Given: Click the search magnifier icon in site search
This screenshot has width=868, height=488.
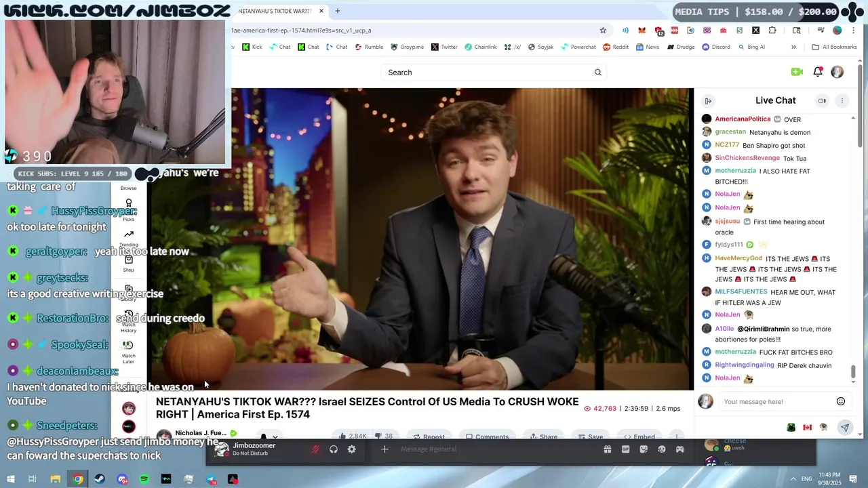Looking at the screenshot, I should click(597, 73).
